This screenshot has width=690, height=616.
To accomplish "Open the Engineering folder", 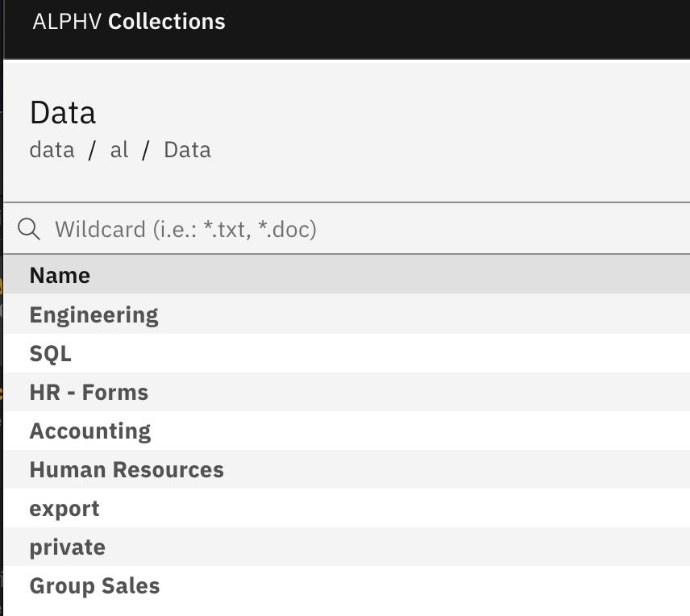I will click(94, 314).
